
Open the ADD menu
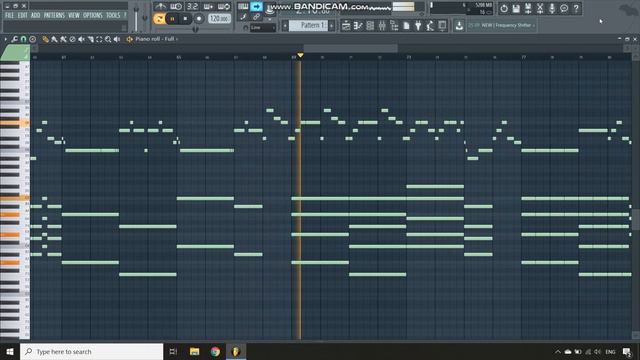click(x=36, y=16)
